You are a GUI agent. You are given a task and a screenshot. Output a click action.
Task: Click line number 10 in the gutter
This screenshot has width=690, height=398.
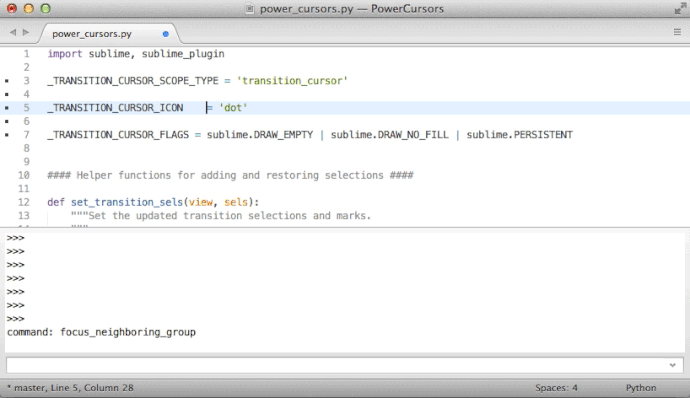click(23, 175)
